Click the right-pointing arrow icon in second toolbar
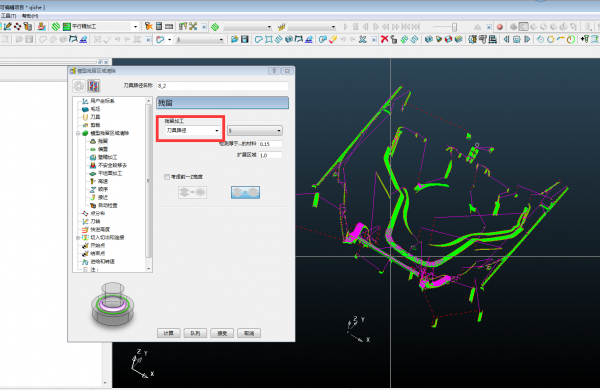This screenshot has width=600, height=390. [527, 39]
